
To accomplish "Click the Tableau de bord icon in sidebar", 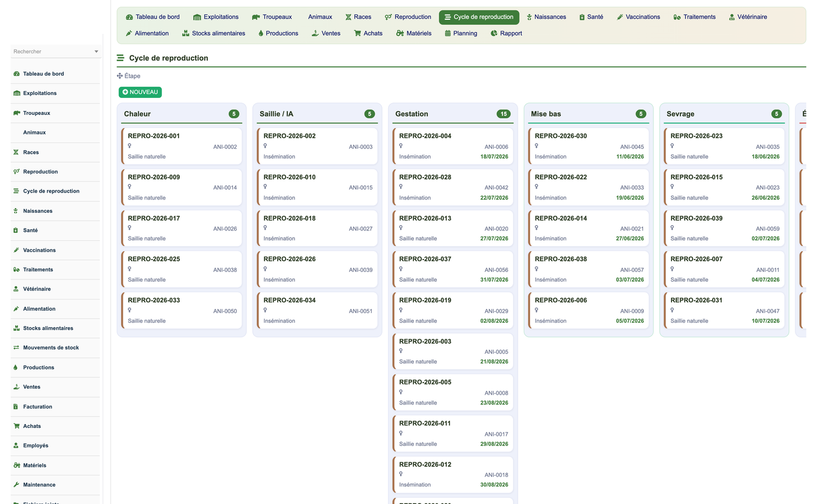I will 16,74.
